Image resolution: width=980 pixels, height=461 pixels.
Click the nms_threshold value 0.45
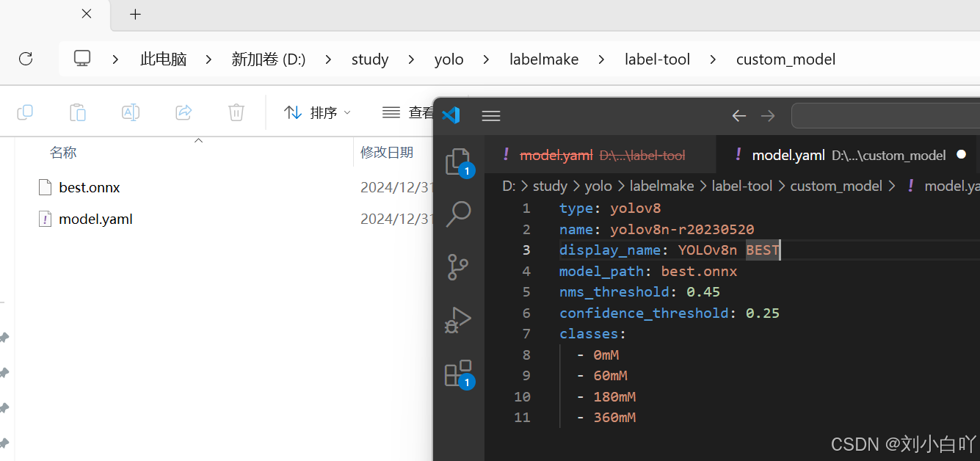[x=703, y=292]
